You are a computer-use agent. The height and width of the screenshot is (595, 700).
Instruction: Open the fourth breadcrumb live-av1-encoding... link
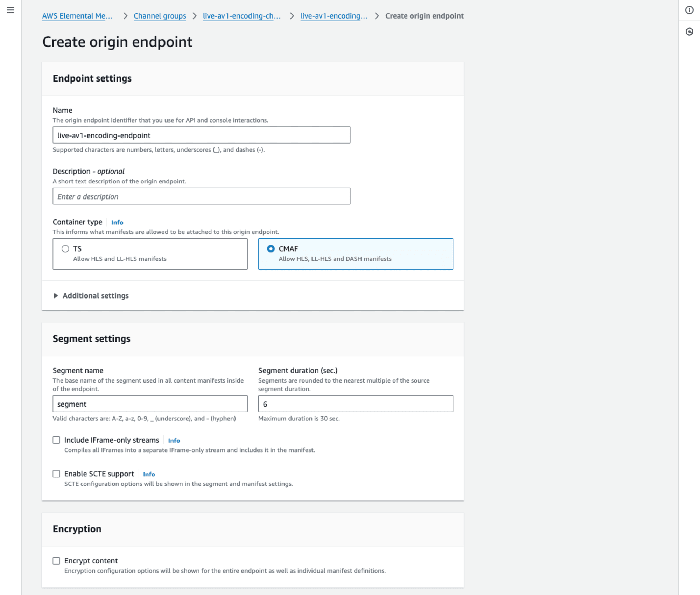coord(334,16)
